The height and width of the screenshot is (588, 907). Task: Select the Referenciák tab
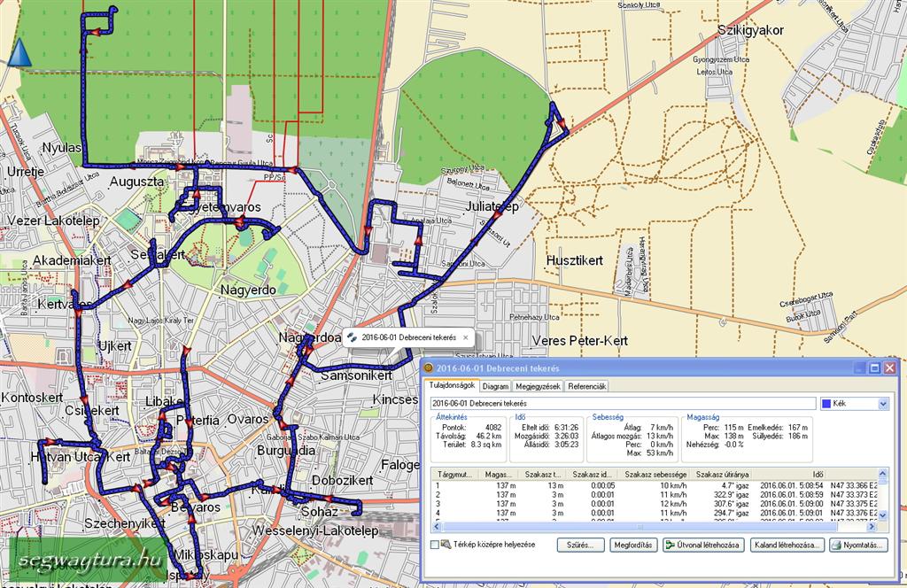point(586,386)
